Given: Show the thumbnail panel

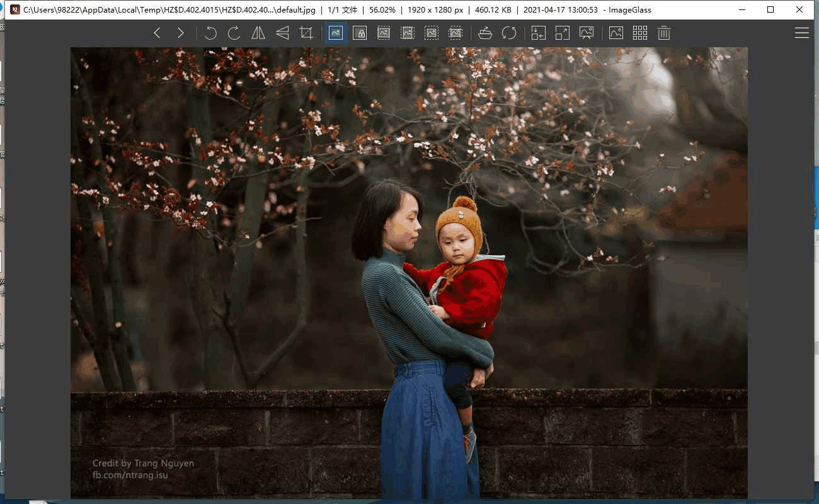Looking at the screenshot, I should (616, 33).
